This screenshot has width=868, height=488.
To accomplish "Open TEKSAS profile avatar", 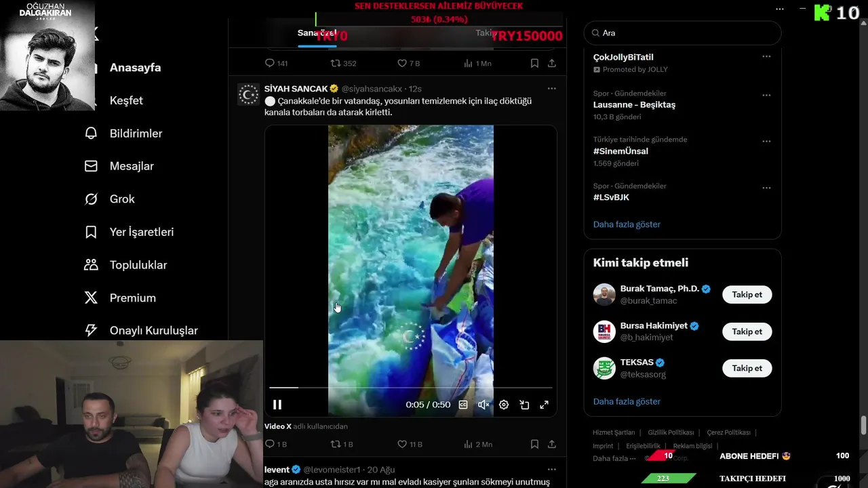I will coord(604,368).
